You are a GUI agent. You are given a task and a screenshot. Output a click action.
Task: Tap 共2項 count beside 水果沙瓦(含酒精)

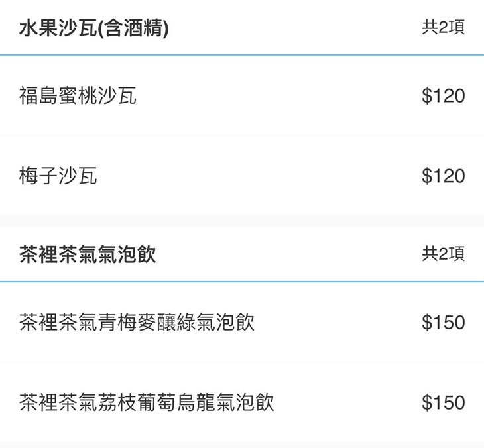(x=443, y=27)
